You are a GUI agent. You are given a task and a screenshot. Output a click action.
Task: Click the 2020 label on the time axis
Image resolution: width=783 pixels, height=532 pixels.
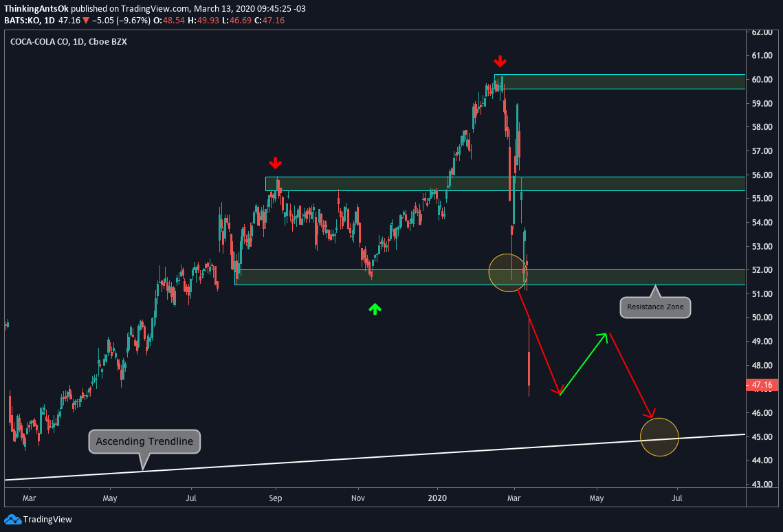(x=437, y=498)
